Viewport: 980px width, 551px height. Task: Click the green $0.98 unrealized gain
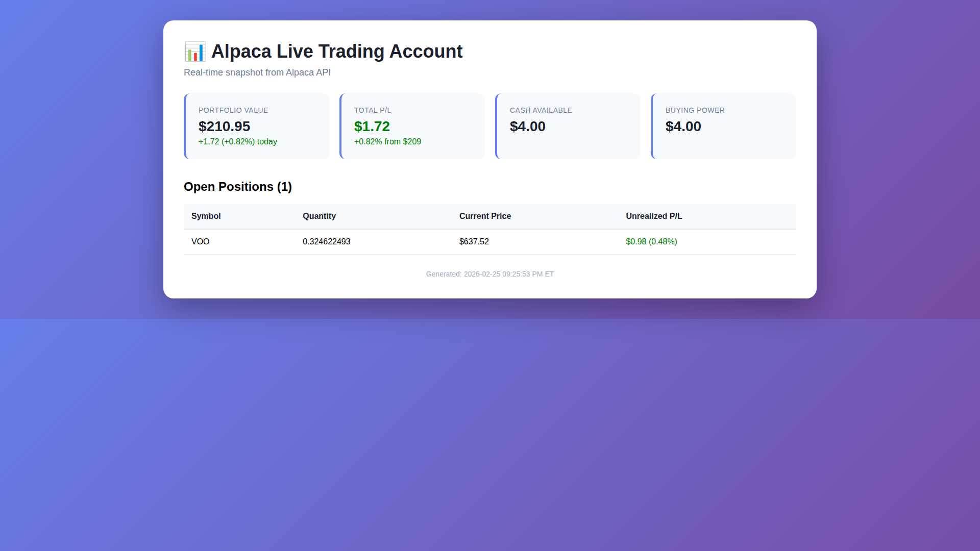pyautogui.click(x=651, y=241)
